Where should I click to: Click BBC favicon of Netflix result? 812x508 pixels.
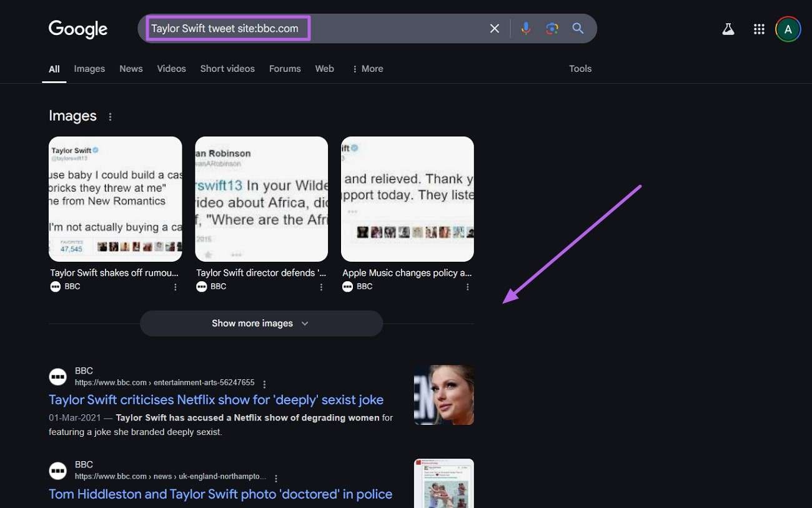click(x=58, y=377)
